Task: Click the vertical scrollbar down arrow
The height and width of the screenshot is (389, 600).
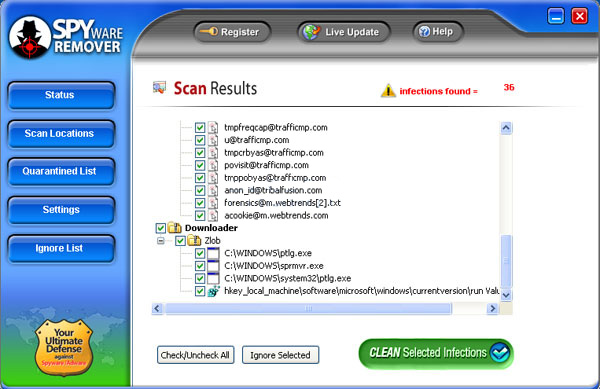Action: click(506, 295)
